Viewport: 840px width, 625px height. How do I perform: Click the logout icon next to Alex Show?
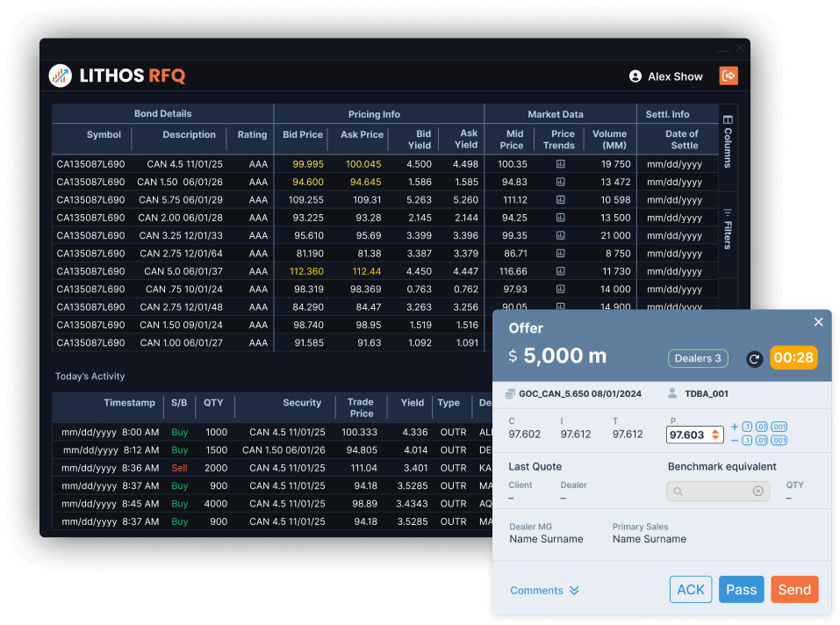728,75
